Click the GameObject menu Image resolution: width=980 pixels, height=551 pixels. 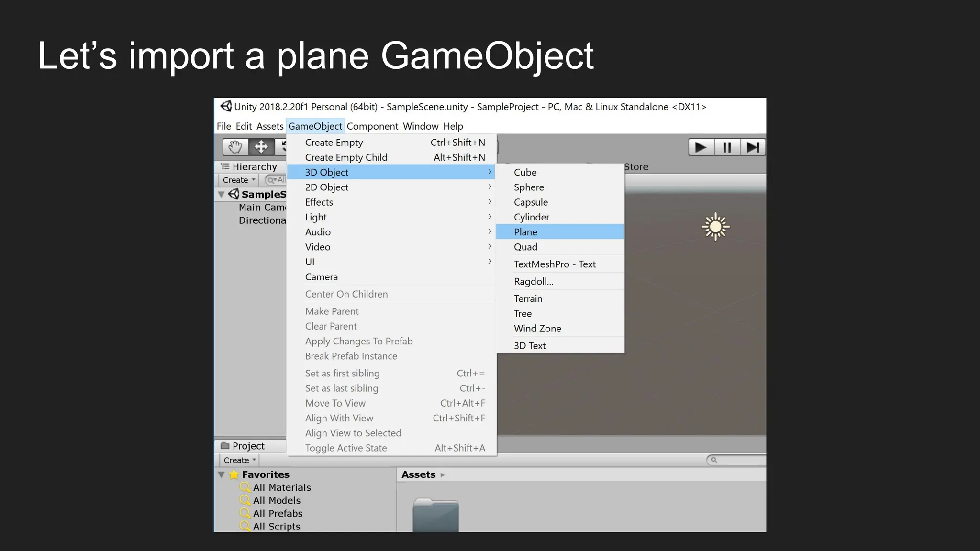click(x=315, y=126)
